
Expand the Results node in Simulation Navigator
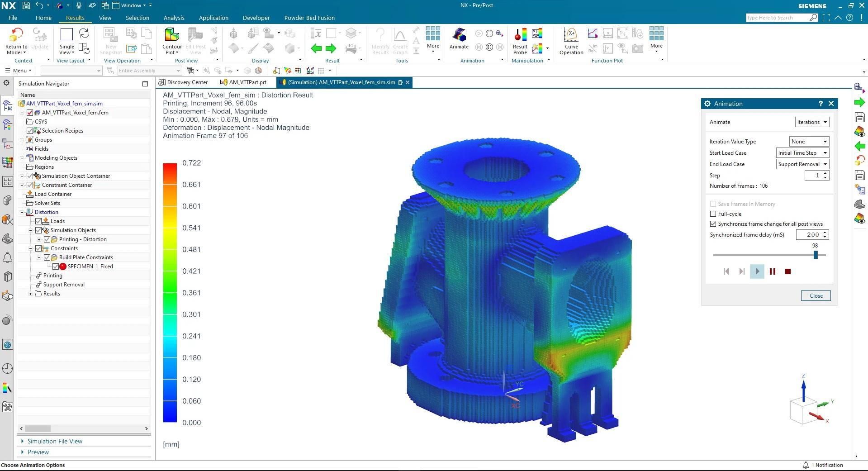(30, 293)
